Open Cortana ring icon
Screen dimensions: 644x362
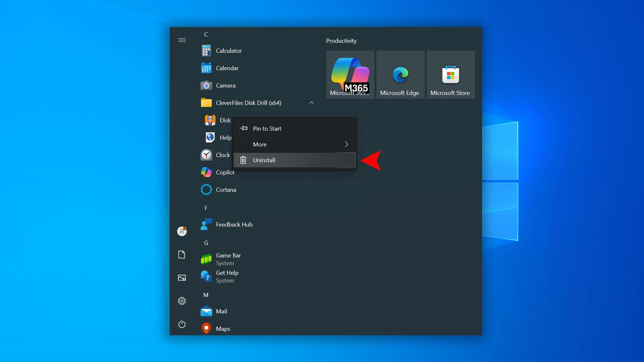click(x=206, y=190)
